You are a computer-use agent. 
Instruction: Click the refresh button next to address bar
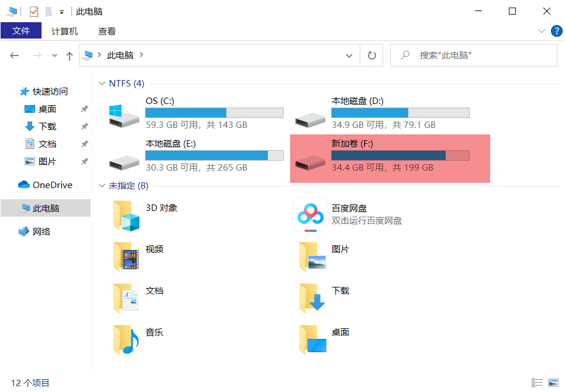pyautogui.click(x=373, y=55)
